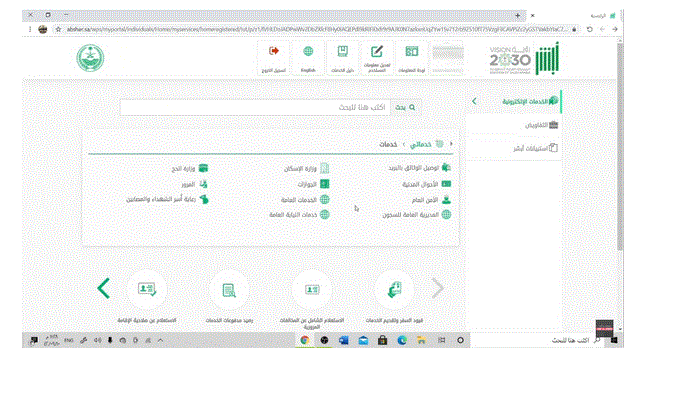Image resolution: width=681 pixels, height=399 pixels.
Task: Open the Chrome three-dot menu
Action: (30, 29)
